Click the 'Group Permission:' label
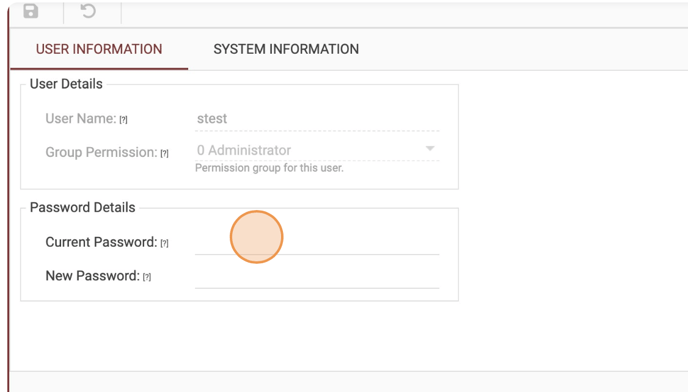The image size is (688, 392). point(101,152)
